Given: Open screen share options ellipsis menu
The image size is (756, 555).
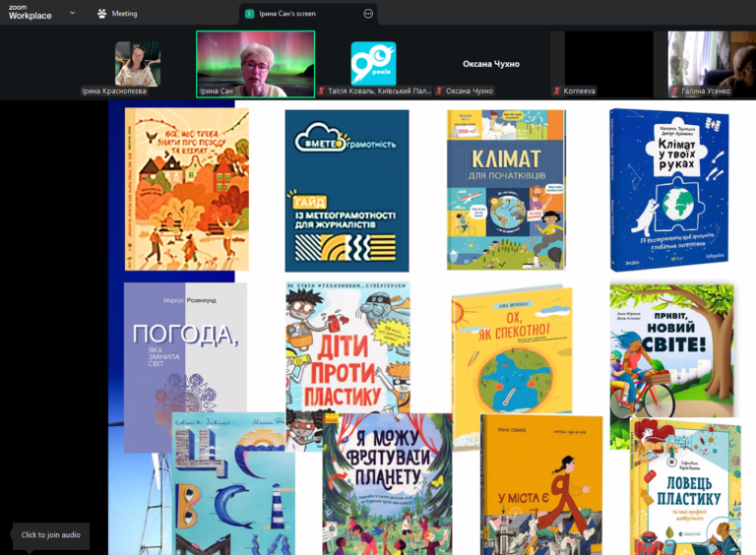Looking at the screenshot, I should click(368, 14).
